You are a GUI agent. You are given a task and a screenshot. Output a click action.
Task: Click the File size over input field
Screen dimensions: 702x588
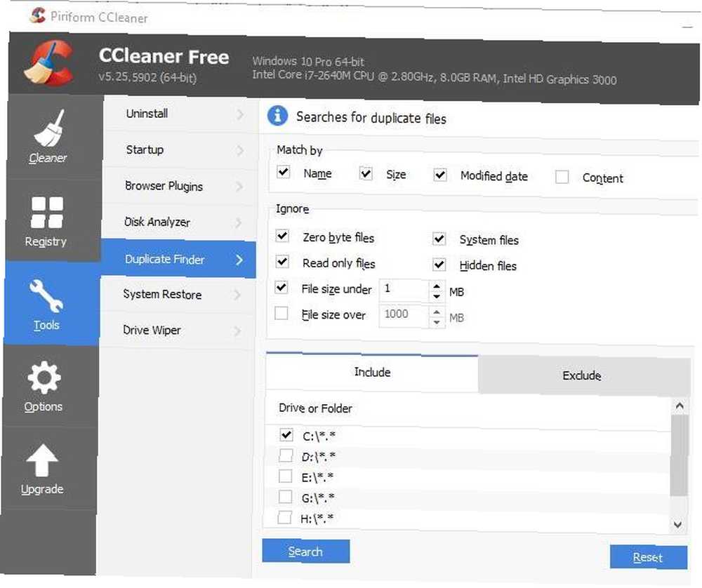[x=404, y=315]
